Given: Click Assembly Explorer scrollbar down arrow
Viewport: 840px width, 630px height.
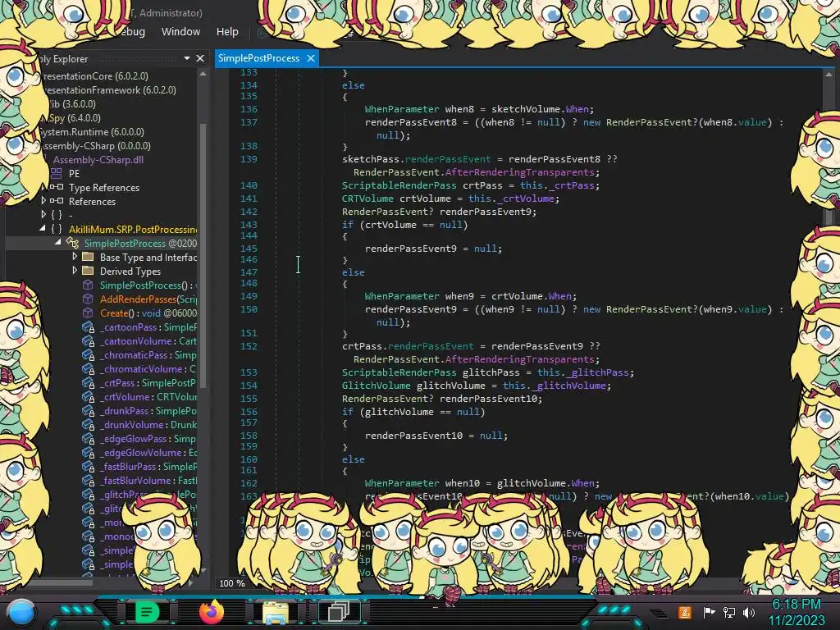Looking at the screenshot, I should click(203, 570).
